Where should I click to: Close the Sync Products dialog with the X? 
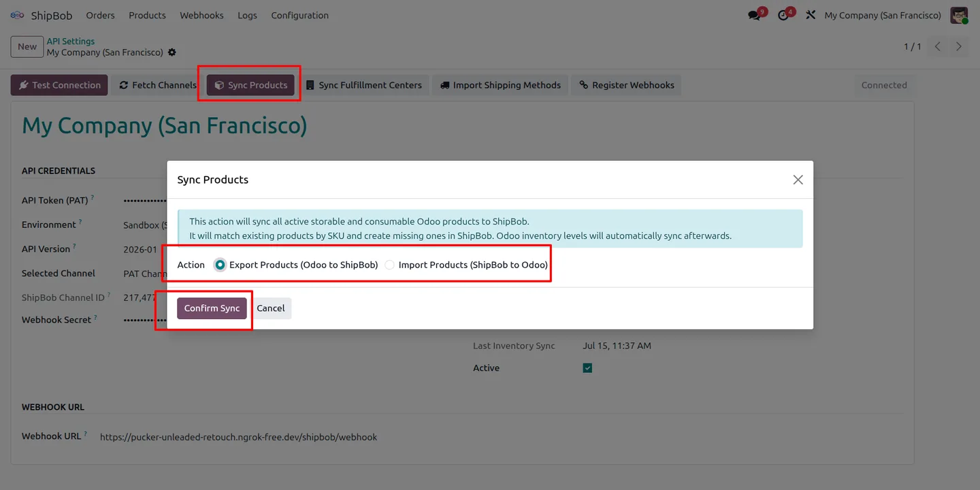point(798,180)
